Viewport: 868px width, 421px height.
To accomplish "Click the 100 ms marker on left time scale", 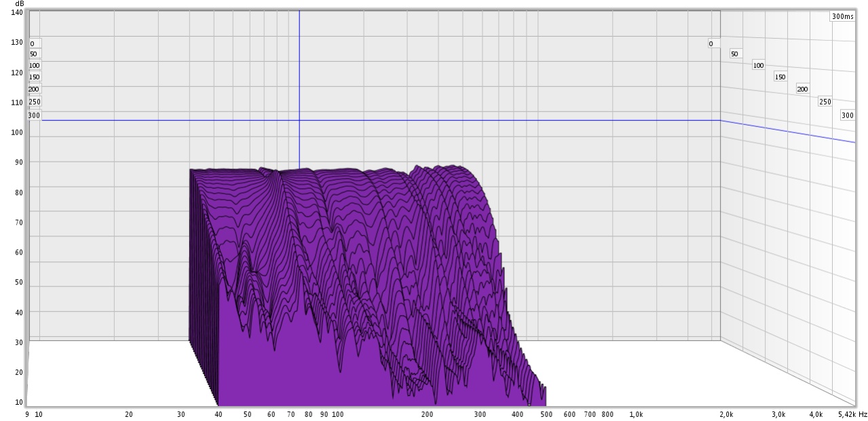I will [35, 66].
